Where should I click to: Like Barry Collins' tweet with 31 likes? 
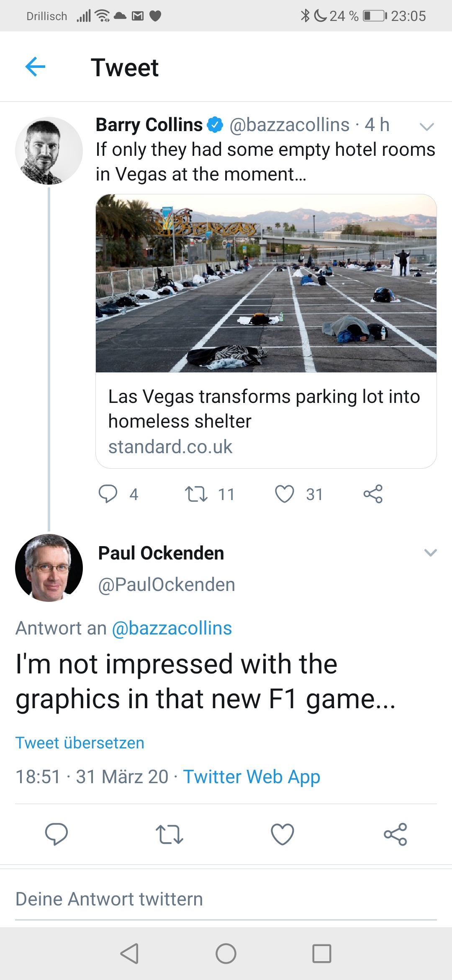(285, 494)
